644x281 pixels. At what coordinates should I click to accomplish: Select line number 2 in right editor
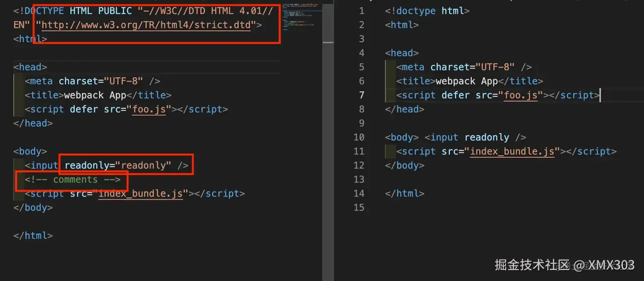click(361, 25)
